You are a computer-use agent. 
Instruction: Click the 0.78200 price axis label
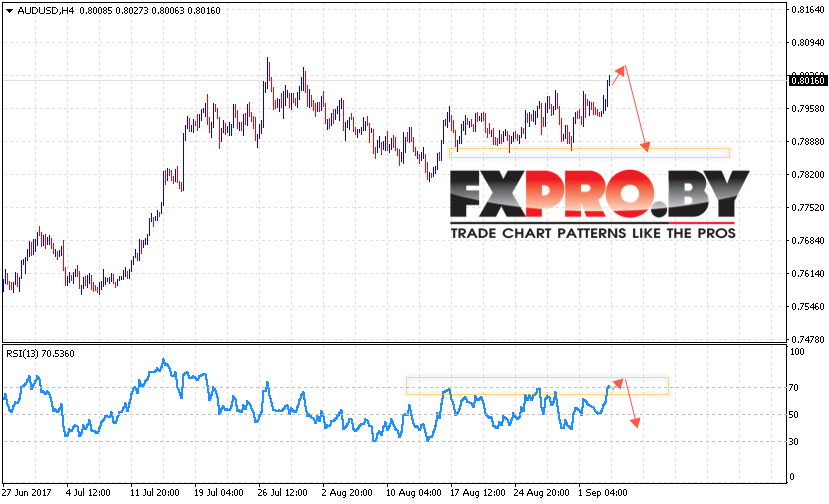[x=808, y=175]
